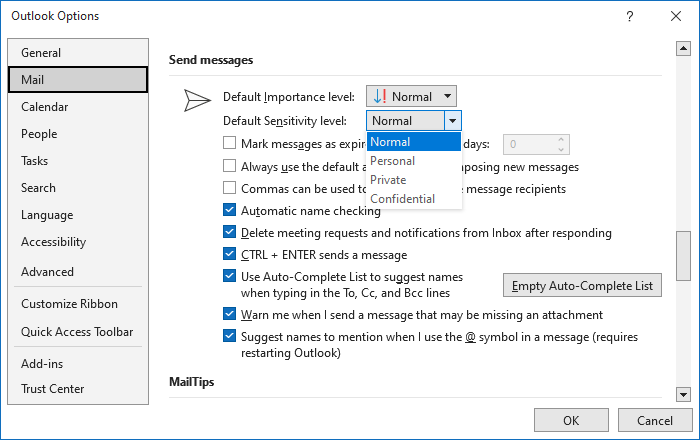
Task: Toggle Mark messages as expired checkbox
Action: (229, 143)
